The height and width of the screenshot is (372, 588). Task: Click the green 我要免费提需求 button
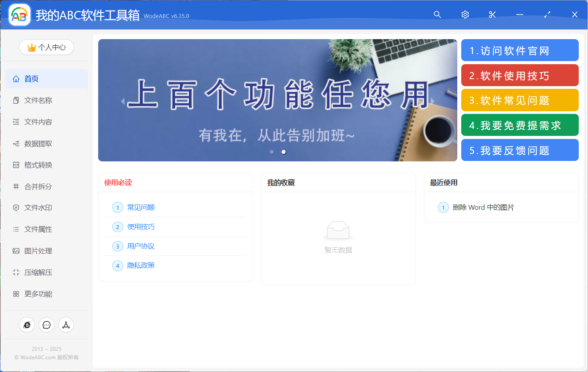(x=519, y=125)
